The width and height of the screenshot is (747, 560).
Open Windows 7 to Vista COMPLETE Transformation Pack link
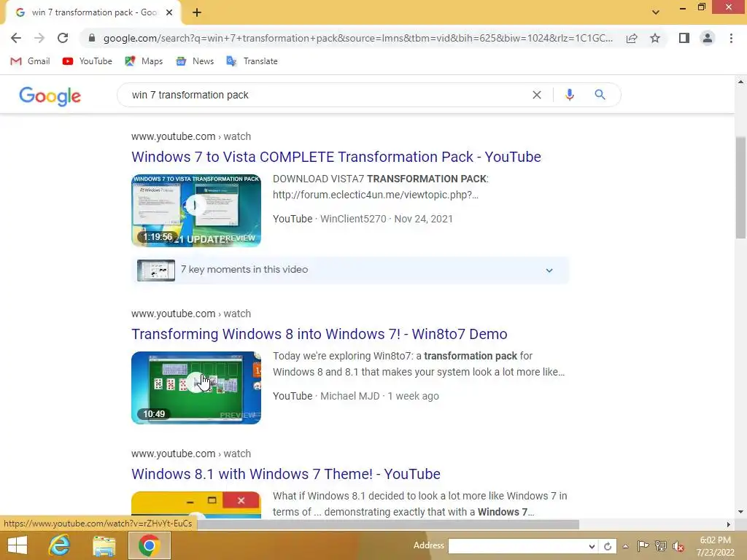(336, 157)
